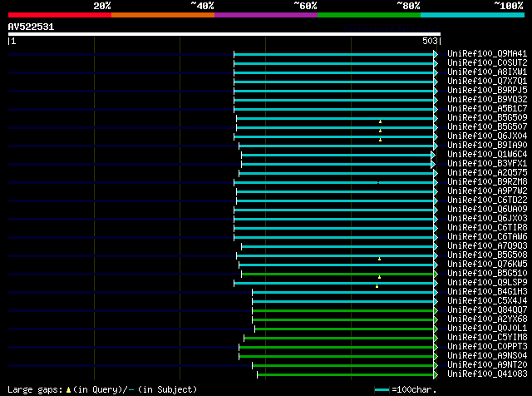Screen dimensions: 532x396
Task: Click the UniRef100_A8IXW1 subject name
Action: click(x=487, y=72)
